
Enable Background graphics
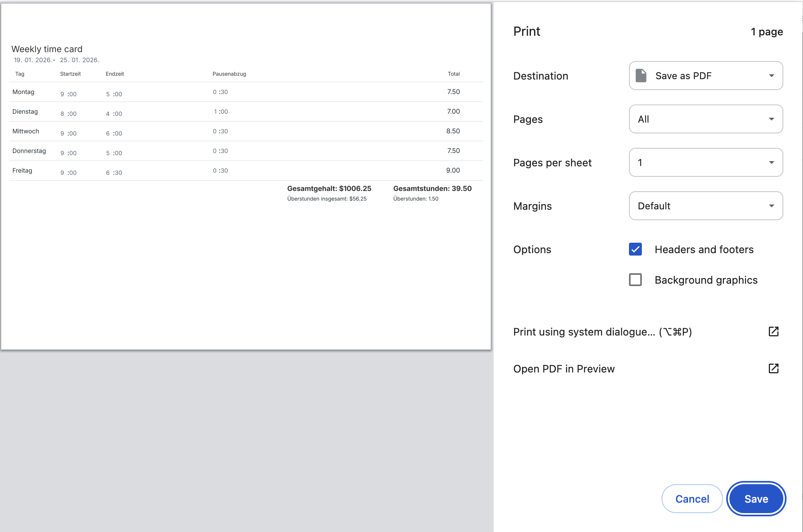(x=635, y=280)
